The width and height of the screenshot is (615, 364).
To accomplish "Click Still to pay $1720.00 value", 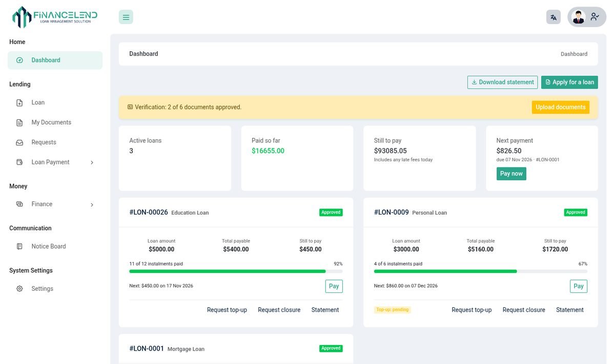I will point(555,249).
